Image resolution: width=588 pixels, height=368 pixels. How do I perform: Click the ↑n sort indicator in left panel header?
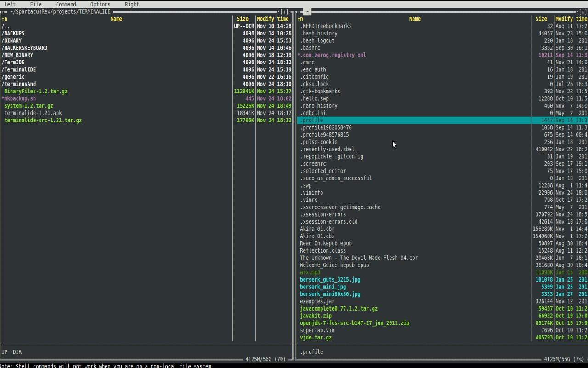tap(4, 19)
